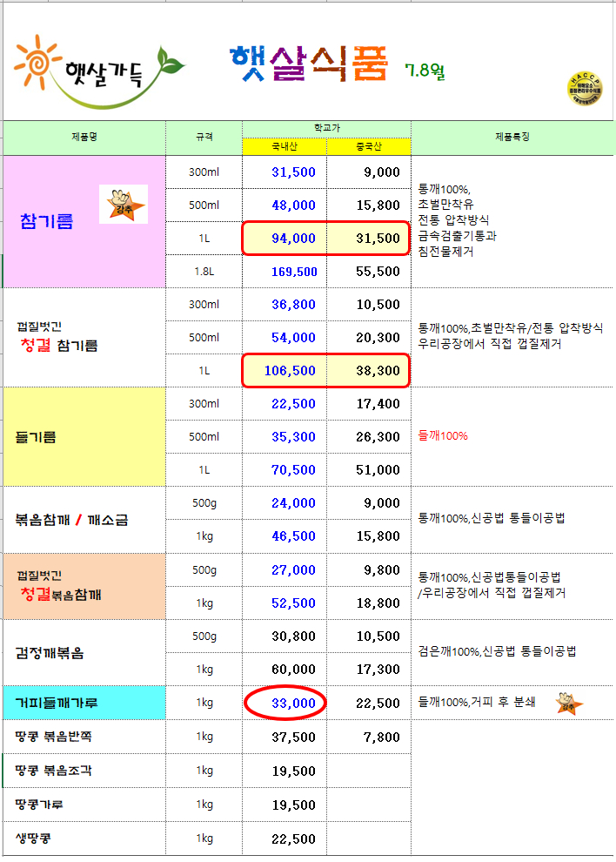Select the 통깨100%,신공법 통들이공법 feature text

coord(492,518)
